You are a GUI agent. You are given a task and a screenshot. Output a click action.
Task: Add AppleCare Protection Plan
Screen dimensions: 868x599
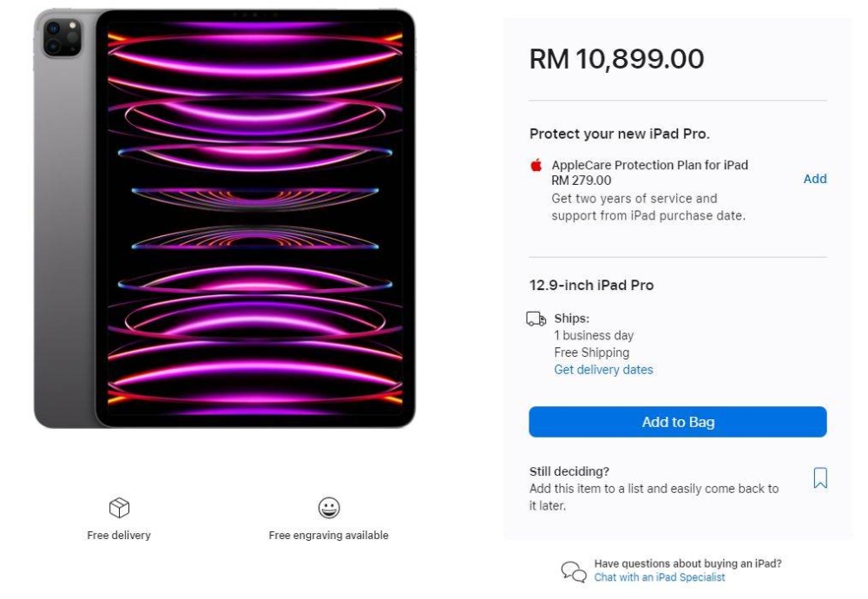pyautogui.click(x=815, y=179)
